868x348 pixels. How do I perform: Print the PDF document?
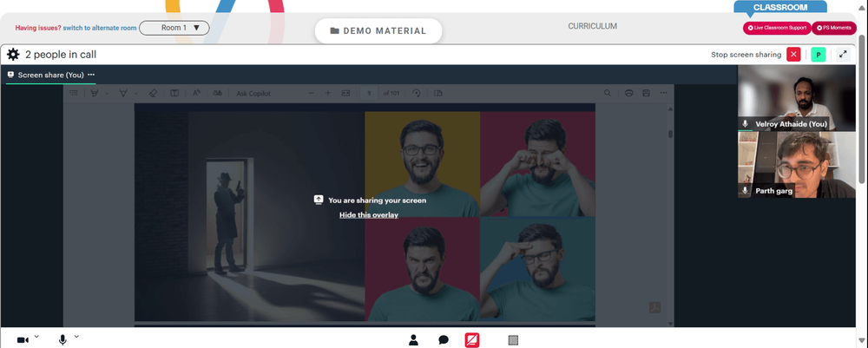pos(628,93)
